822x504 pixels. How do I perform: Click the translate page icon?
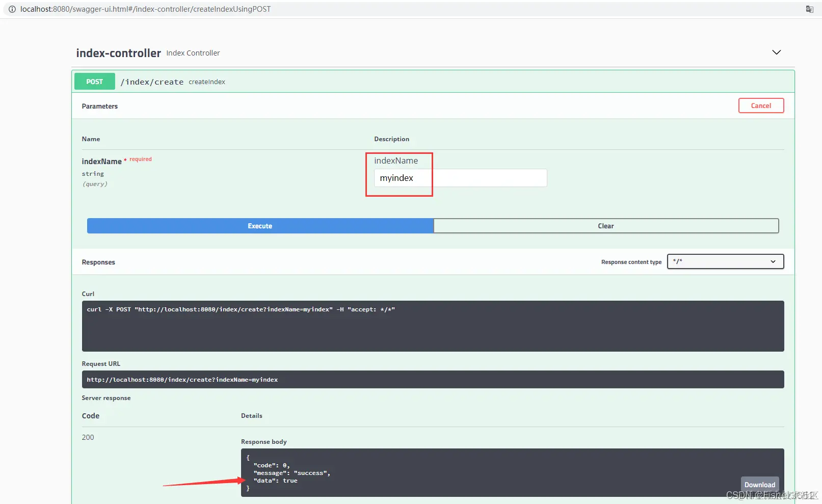[809, 9]
